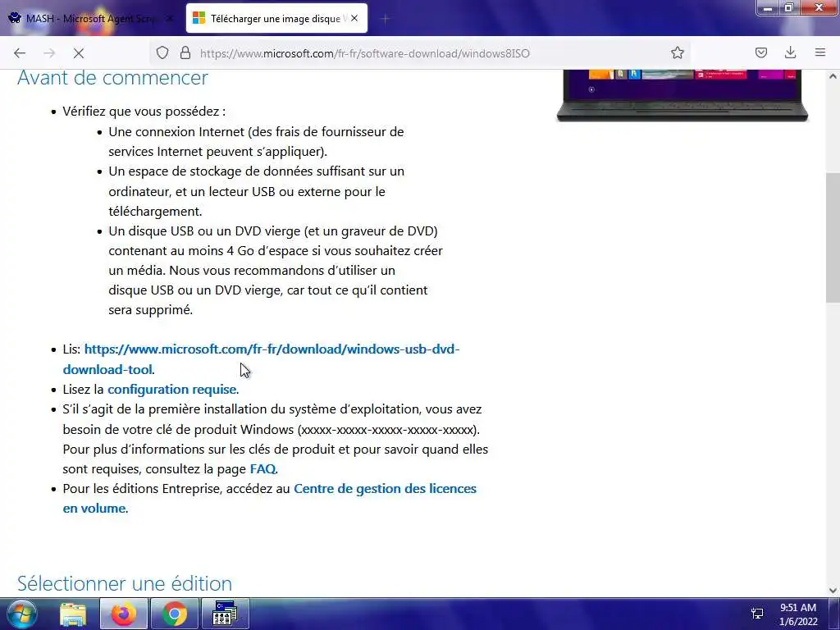Click the vertical scrollbar thumb
Viewport: 840px width, 630px height.
point(833,238)
